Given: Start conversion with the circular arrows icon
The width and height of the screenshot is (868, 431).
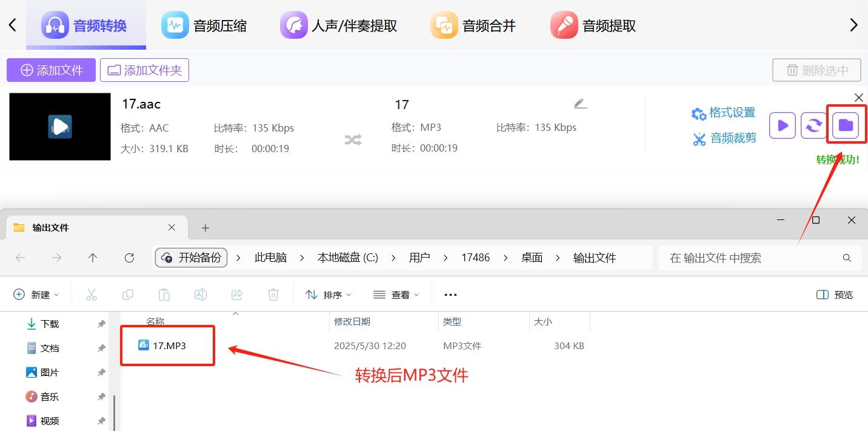Looking at the screenshot, I should 813,125.
